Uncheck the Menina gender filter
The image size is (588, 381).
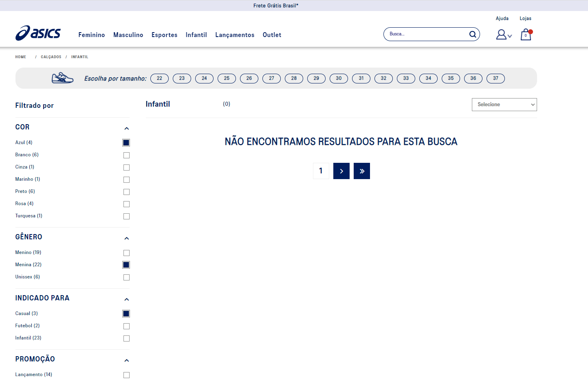[126, 265]
